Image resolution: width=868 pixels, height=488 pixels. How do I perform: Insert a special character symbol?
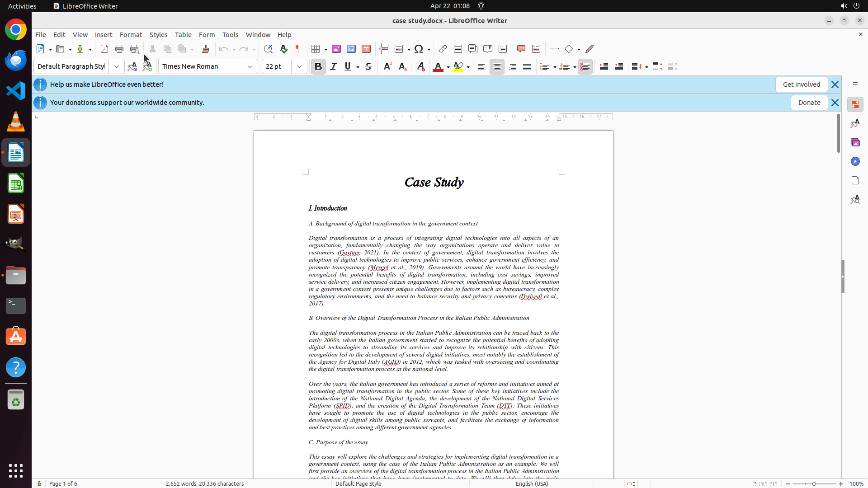tap(419, 49)
